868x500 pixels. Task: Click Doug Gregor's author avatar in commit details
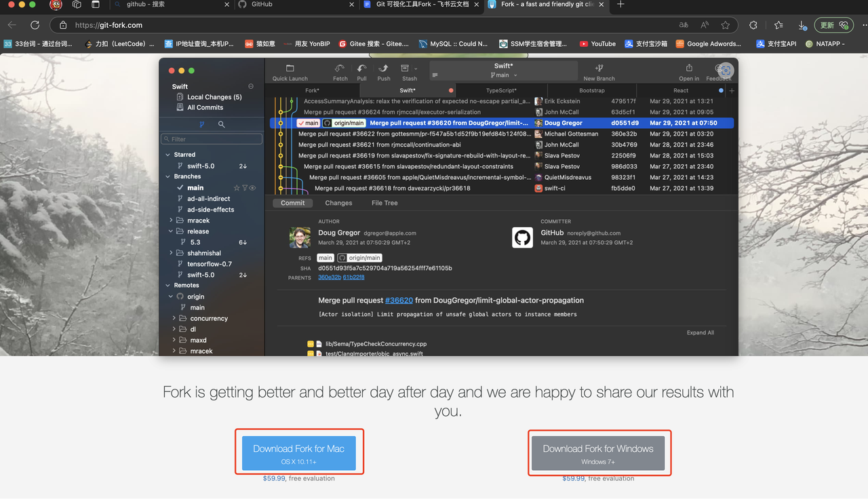click(x=300, y=237)
